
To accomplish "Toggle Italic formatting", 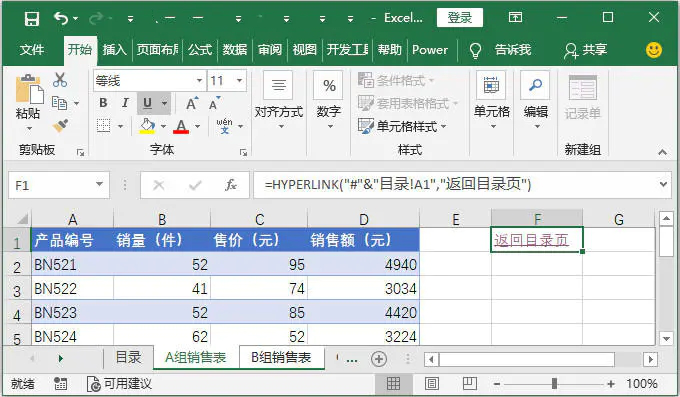I will 125,103.
